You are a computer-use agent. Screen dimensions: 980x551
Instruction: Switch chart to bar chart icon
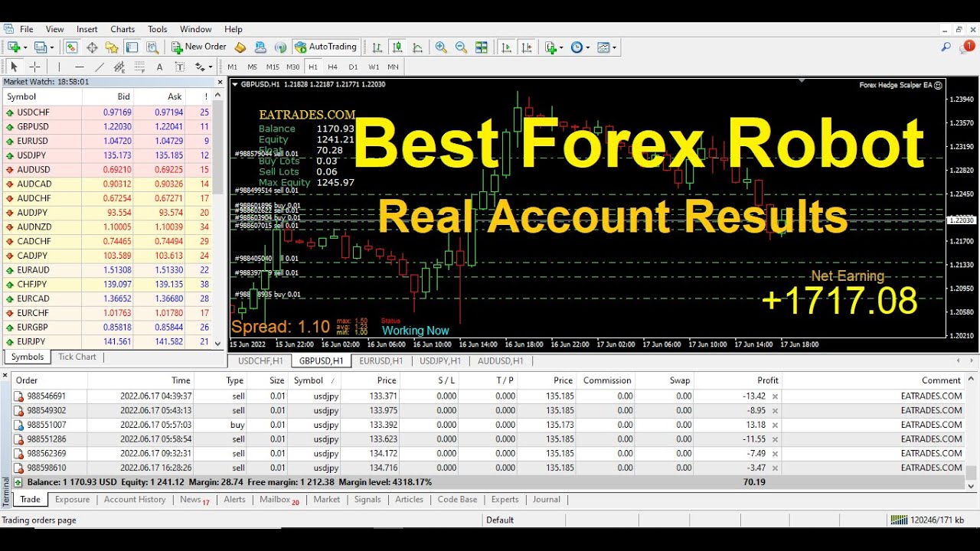[x=377, y=47]
